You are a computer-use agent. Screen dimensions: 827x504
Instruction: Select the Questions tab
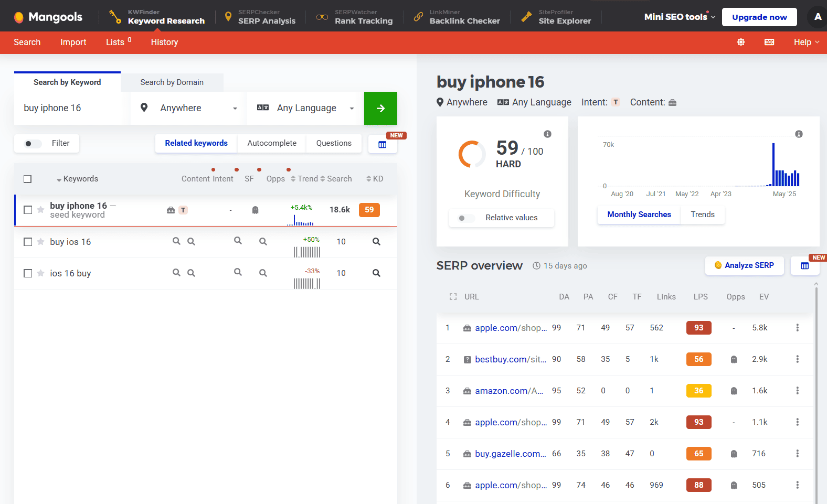334,143
